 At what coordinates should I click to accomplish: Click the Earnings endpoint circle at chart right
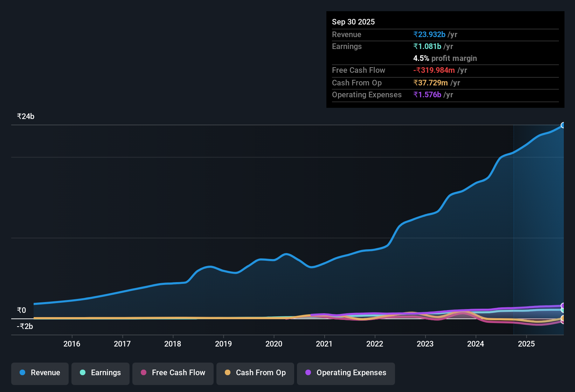[563, 310]
